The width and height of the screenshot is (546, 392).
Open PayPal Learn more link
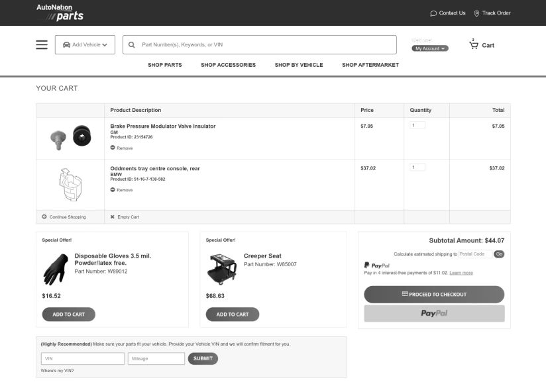click(461, 273)
